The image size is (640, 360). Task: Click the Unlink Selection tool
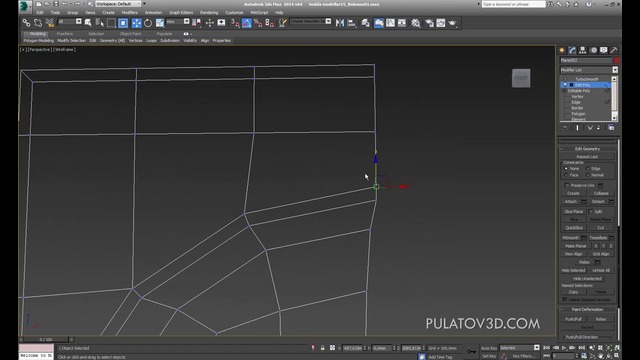coord(38,23)
